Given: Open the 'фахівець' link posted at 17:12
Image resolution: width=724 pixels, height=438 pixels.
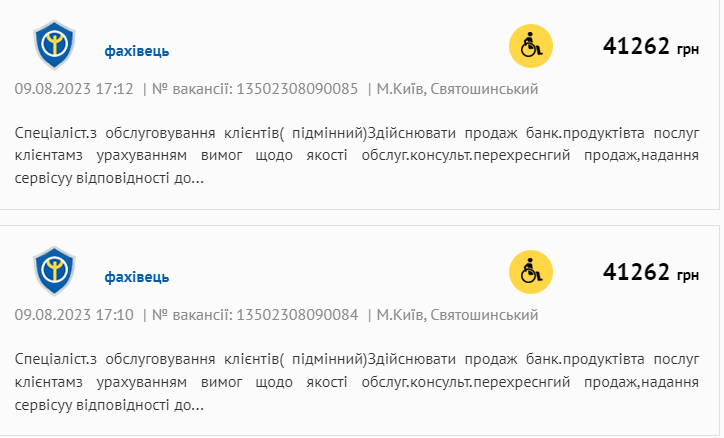Looking at the screenshot, I should pyautogui.click(x=137, y=51).
